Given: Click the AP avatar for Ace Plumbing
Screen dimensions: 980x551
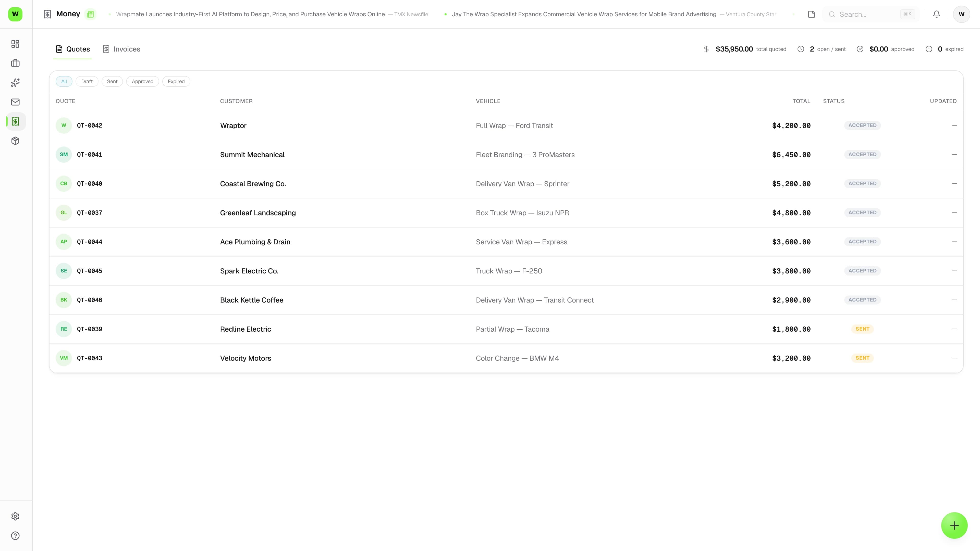Looking at the screenshot, I should tap(64, 242).
